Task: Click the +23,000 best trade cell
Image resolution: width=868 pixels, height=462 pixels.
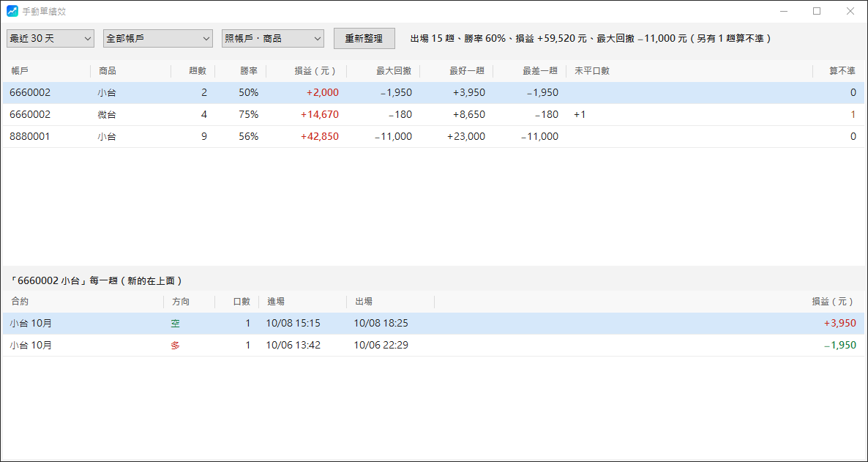Action: pos(466,136)
